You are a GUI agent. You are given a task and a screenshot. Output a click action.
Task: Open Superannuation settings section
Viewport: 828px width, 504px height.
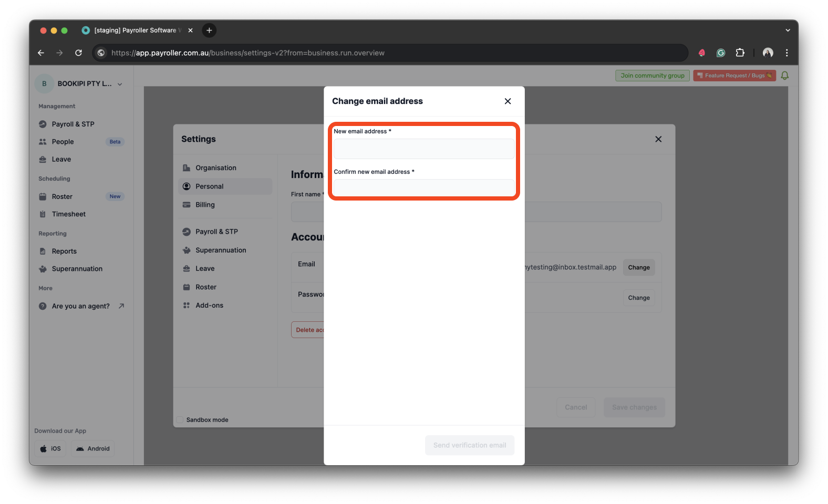click(226, 250)
